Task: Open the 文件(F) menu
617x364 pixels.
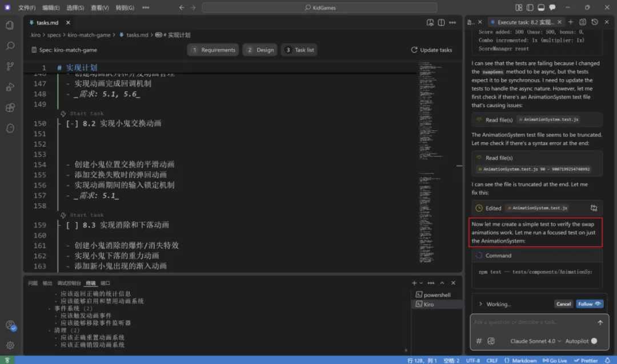Action: 27,7
